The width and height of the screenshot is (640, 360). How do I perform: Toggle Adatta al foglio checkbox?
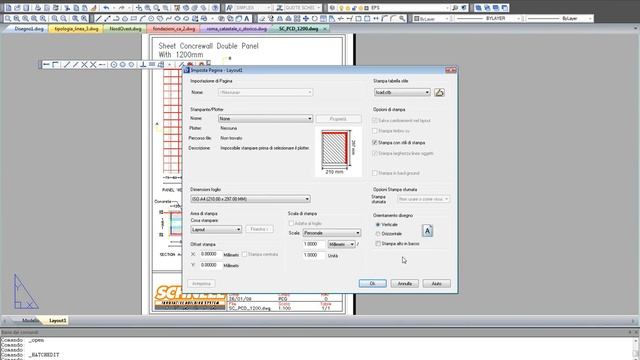click(x=291, y=223)
